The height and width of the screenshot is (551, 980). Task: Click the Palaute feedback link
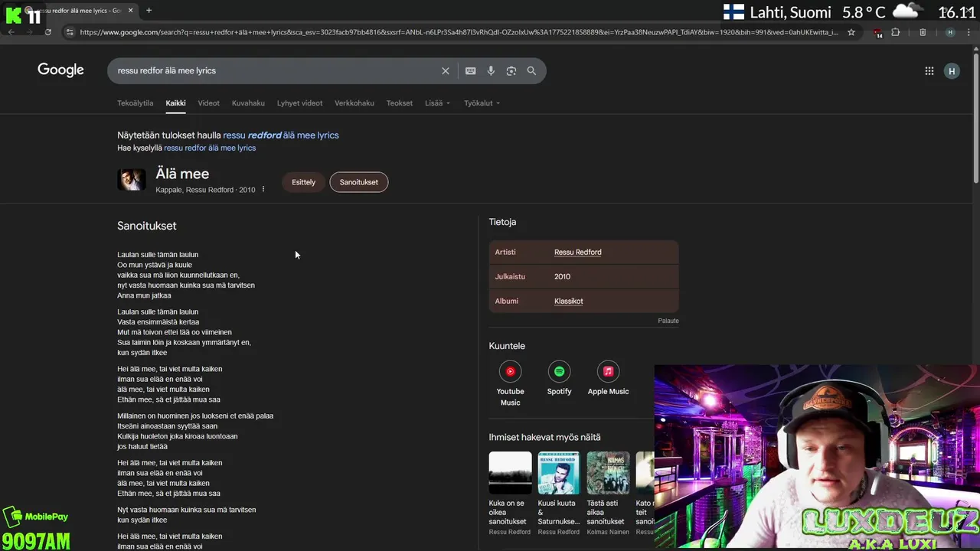click(668, 321)
